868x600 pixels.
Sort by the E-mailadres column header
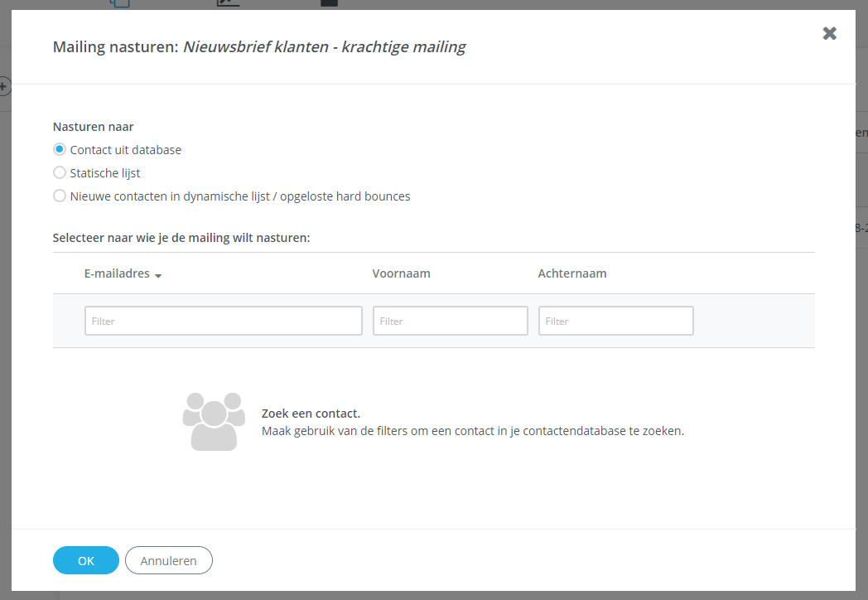(x=117, y=273)
